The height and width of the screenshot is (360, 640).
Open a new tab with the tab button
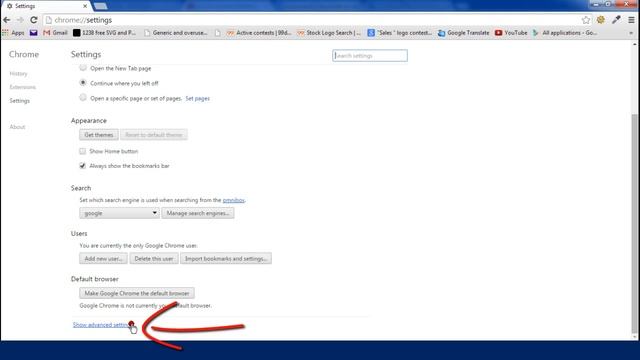pos(100,6)
